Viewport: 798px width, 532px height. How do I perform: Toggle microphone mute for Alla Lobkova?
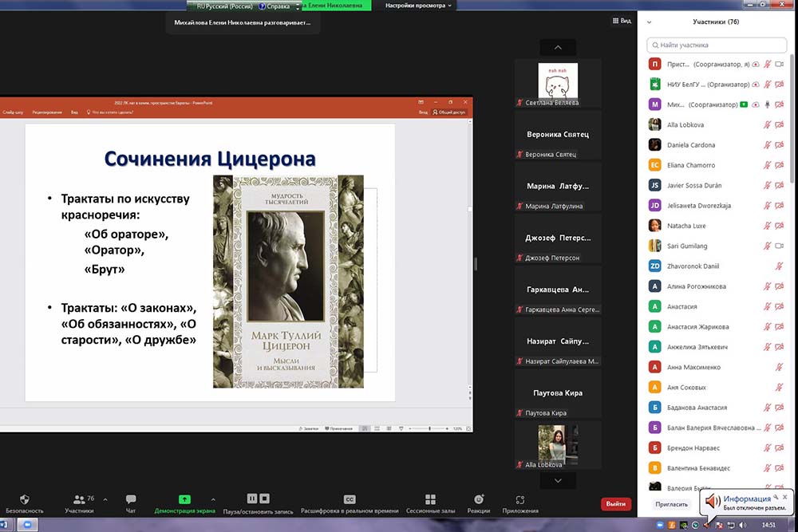click(768, 125)
